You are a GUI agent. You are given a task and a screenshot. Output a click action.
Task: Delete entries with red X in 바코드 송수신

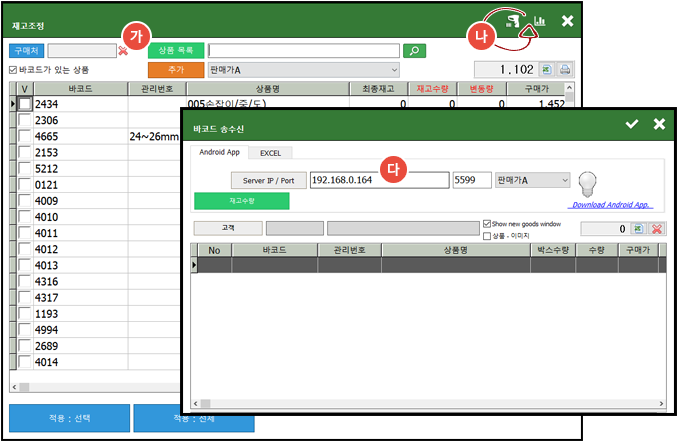coord(657,229)
